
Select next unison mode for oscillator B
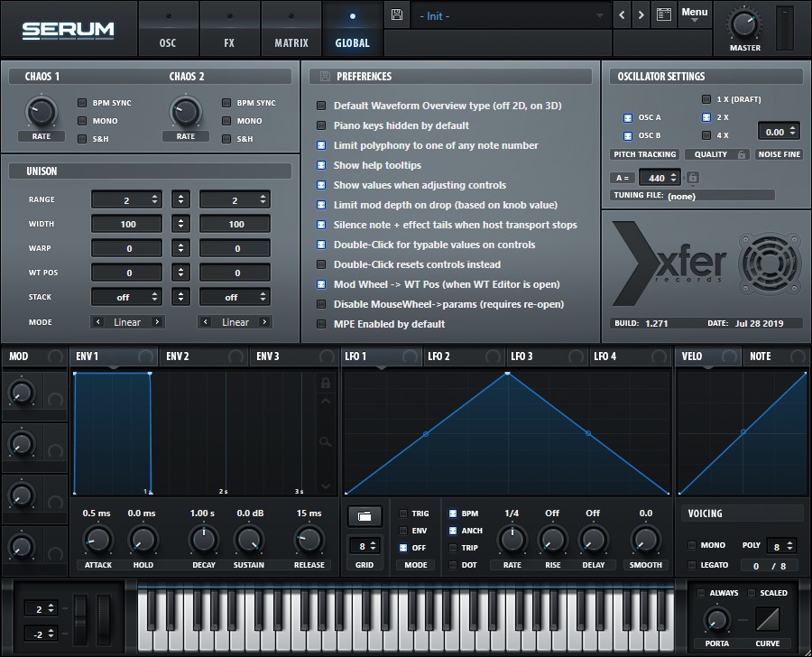click(x=264, y=322)
